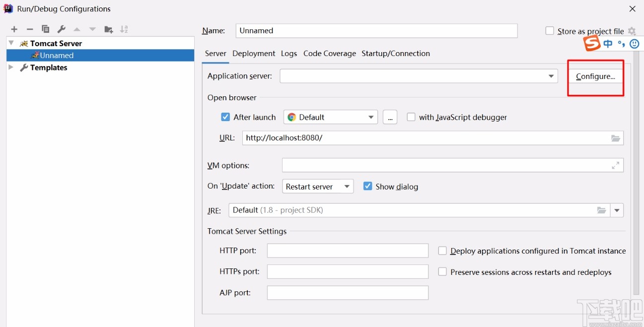The width and height of the screenshot is (644, 327).
Task: Check the Store as project file checkbox
Action: click(550, 30)
